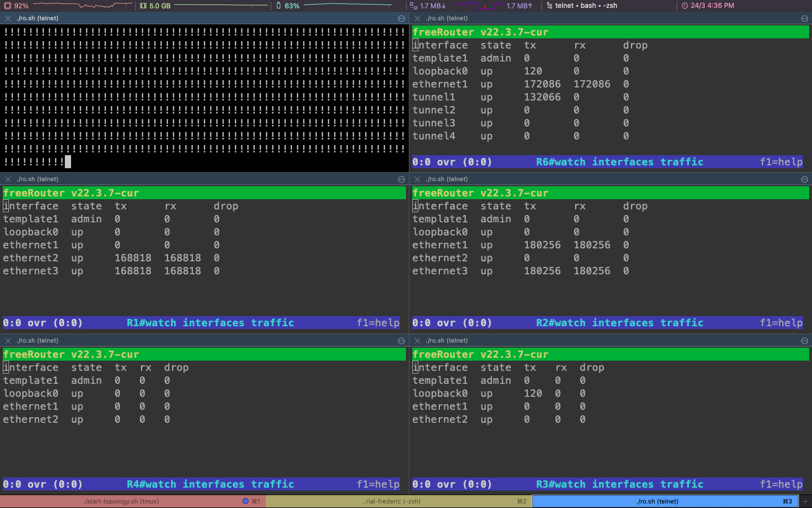This screenshot has width=812, height=508.
Task: Click the blue activity dot on start-topology tab
Action: pyautogui.click(x=245, y=501)
